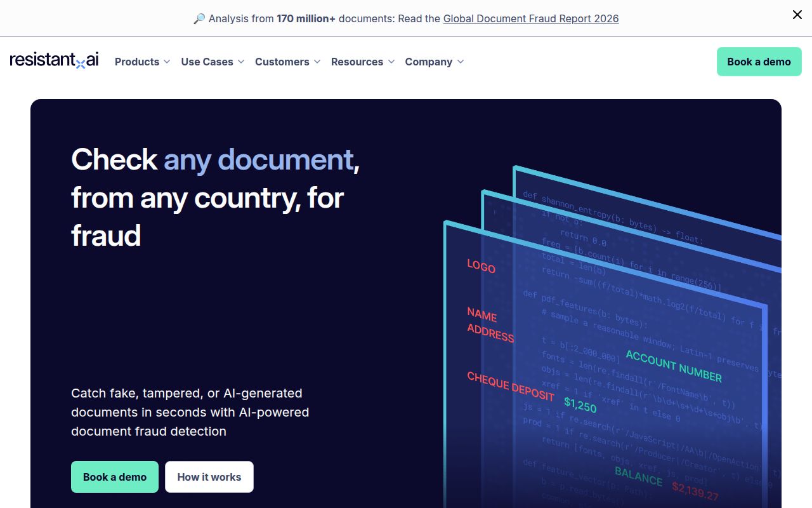This screenshot has width=812, height=508.
Task: Open the Company menu
Action: (x=435, y=62)
